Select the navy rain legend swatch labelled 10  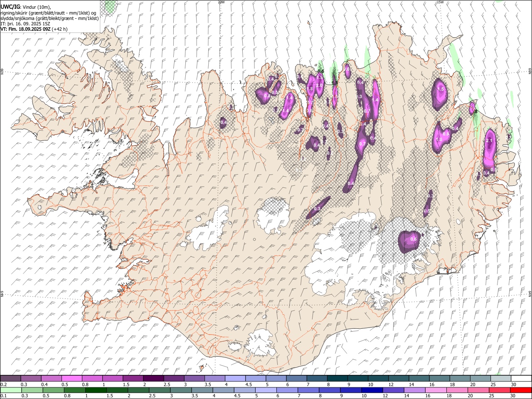(x=372, y=390)
